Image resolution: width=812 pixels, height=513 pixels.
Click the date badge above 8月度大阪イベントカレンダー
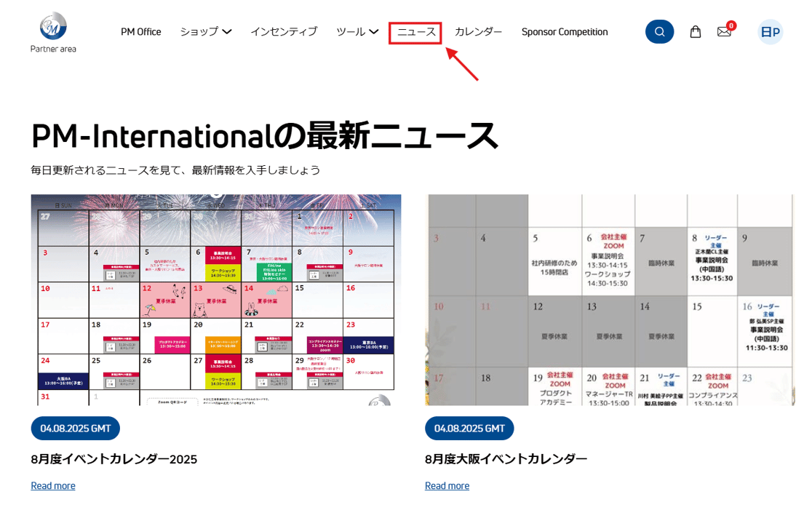[x=469, y=429]
